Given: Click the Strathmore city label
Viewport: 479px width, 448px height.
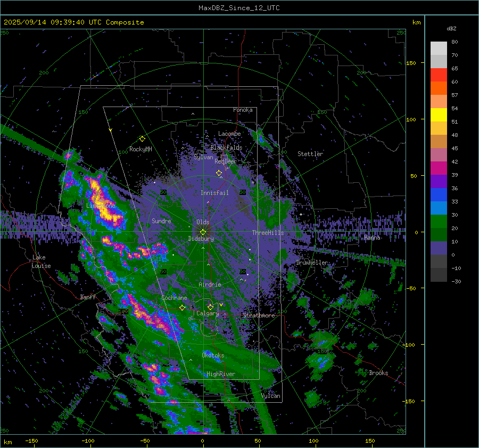Looking at the screenshot, I should [259, 315].
